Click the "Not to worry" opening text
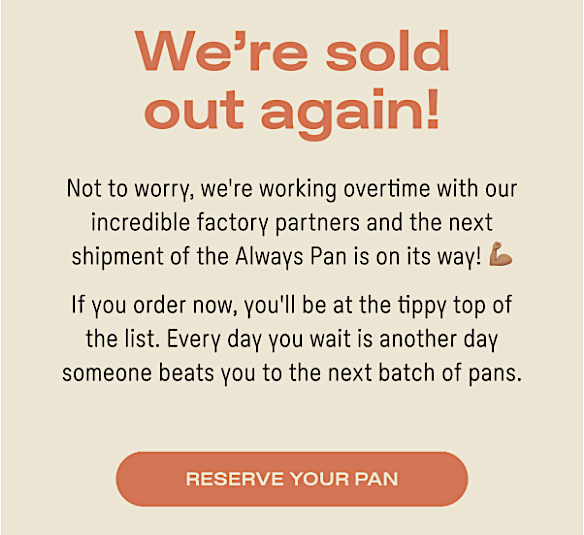The image size is (584, 535). (130, 189)
